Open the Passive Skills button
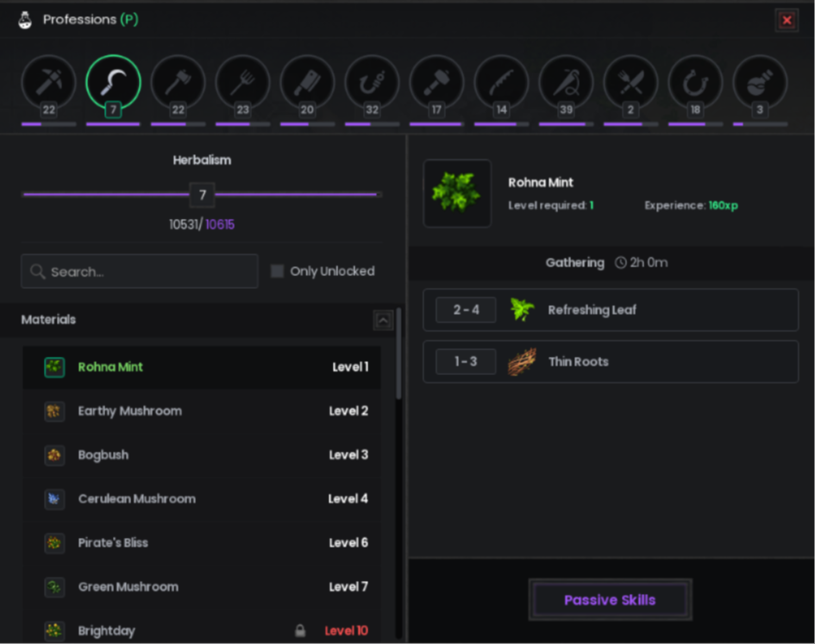 point(611,600)
